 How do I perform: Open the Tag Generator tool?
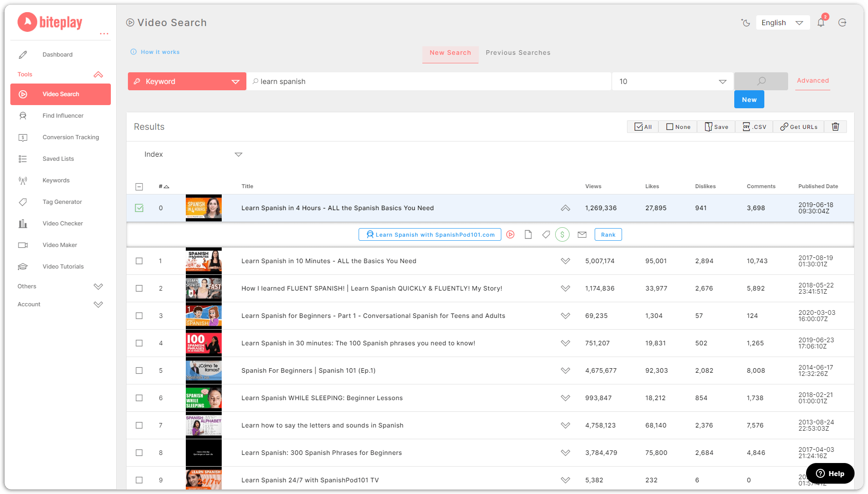pyautogui.click(x=62, y=202)
